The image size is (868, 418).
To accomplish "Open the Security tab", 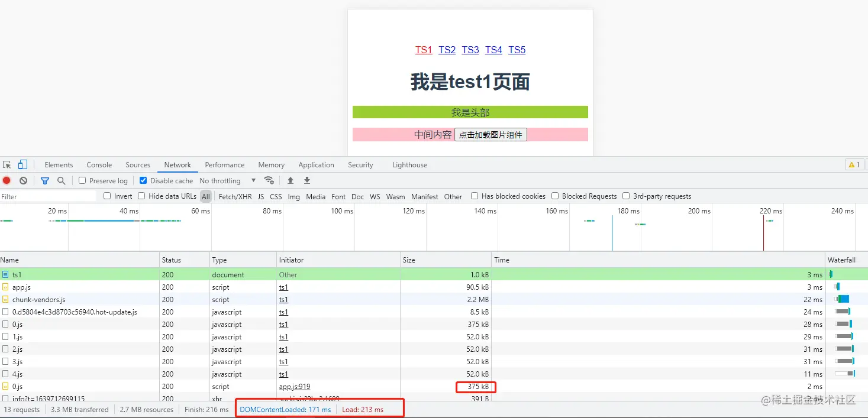I will [x=360, y=165].
